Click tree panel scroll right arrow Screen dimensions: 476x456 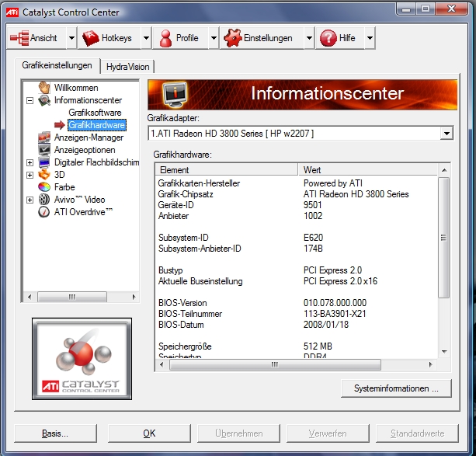point(134,297)
